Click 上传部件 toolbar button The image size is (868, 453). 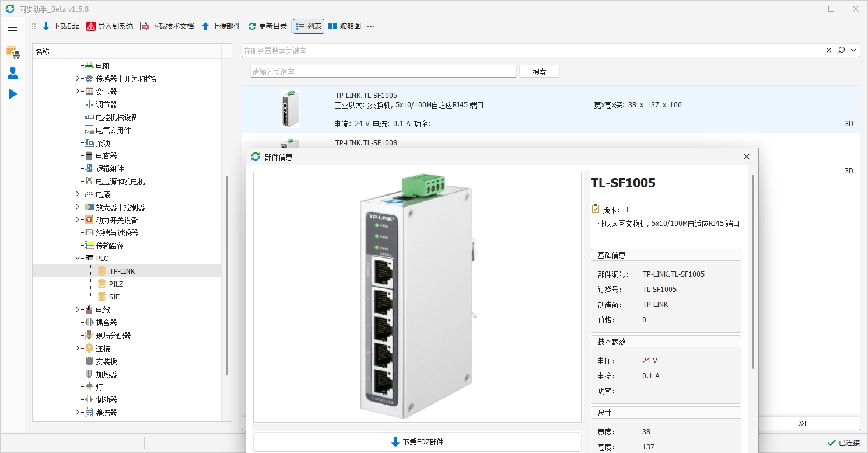click(x=221, y=26)
